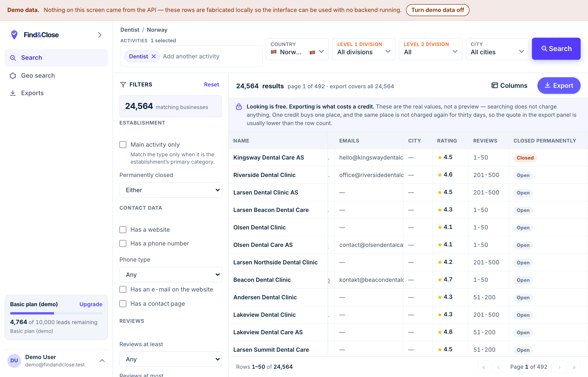
Task: Open the Permanently closed Either dropdown
Action: [170, 190]
